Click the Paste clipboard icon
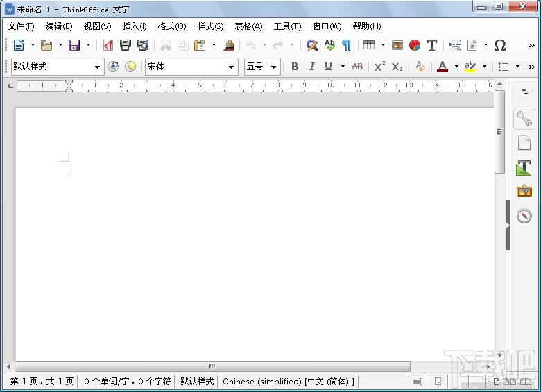 click(200, 45)
